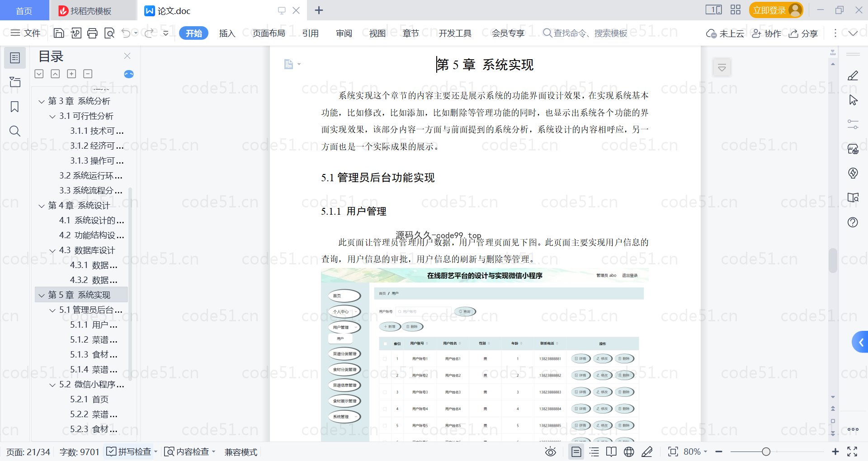Collapse 第5章 系统实现 tree node

(42, 295)
